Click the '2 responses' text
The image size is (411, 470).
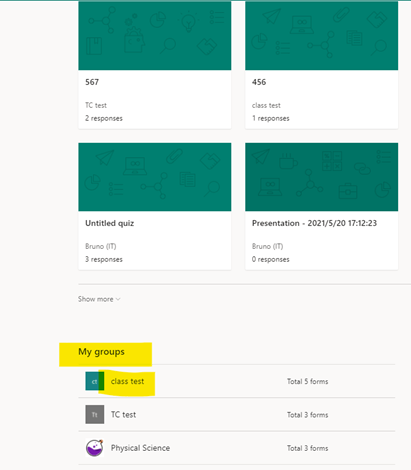[x=104, y=118]
